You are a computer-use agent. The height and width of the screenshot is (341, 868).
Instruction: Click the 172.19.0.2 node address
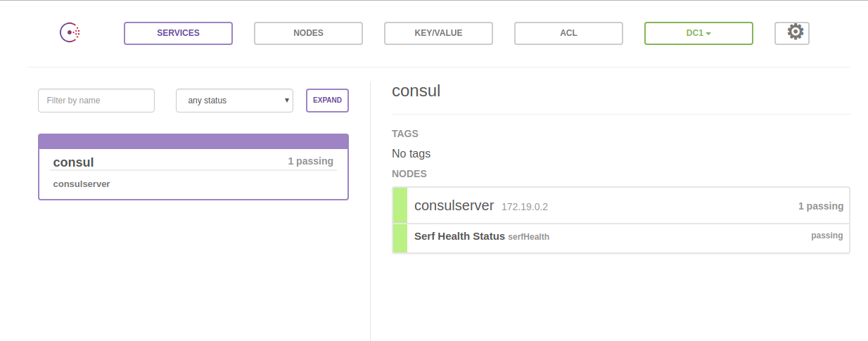click(524, 207)
